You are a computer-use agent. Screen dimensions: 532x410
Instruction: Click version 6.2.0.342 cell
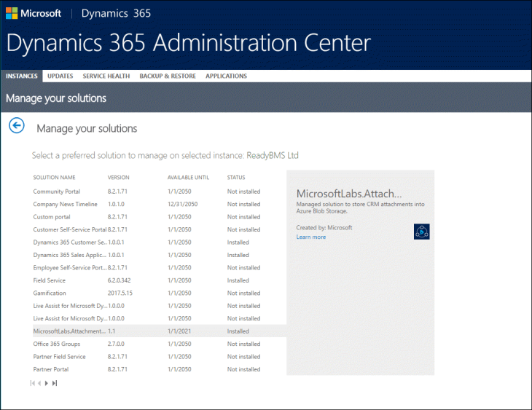tap(119, 280)
